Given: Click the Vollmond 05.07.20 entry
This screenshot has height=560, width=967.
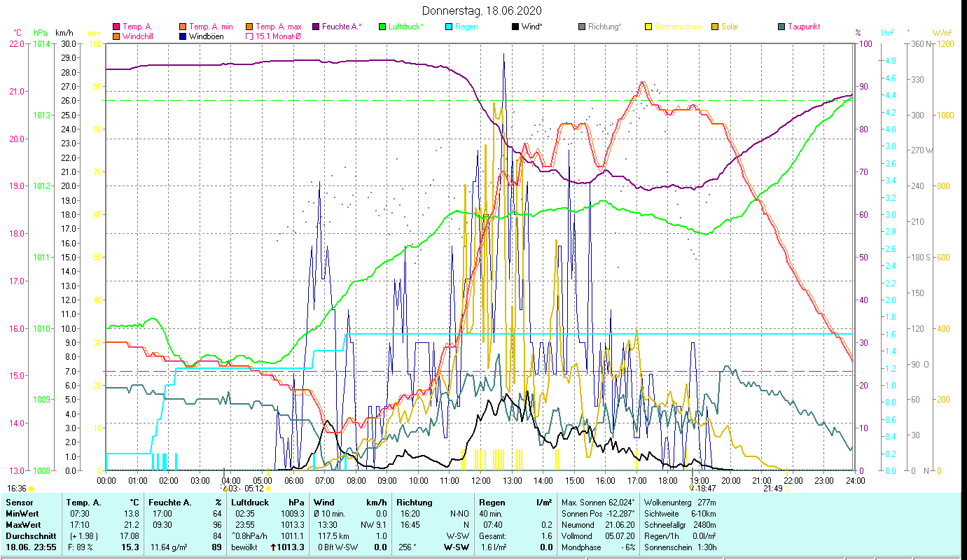Looking at the screenshot, I should 598,536.
